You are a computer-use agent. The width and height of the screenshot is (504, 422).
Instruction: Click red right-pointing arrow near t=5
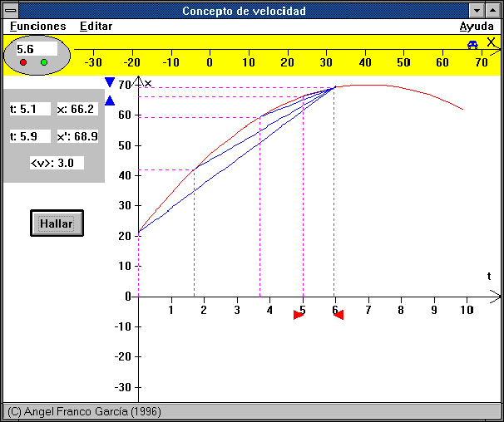[299, 315]
